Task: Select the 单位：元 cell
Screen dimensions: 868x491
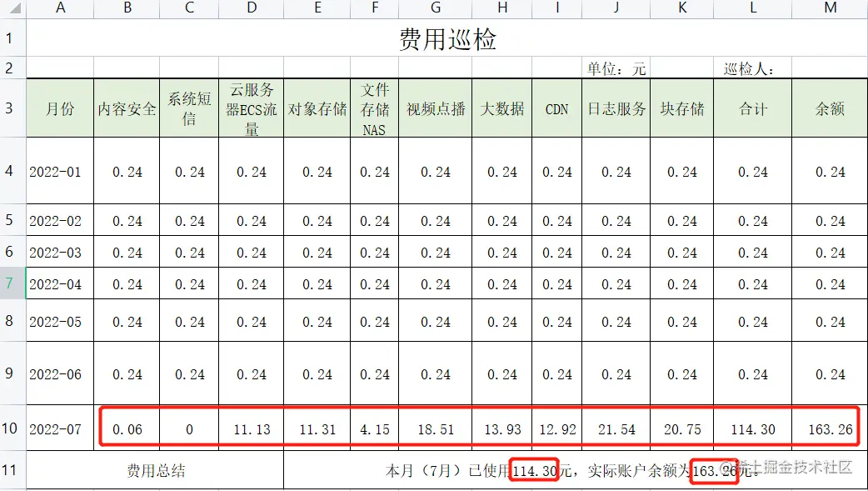Action: coord(615,68)
